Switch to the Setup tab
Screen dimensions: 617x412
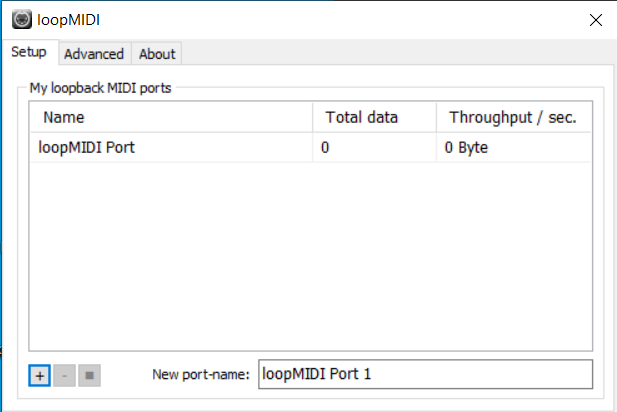[x=29, y=52]
